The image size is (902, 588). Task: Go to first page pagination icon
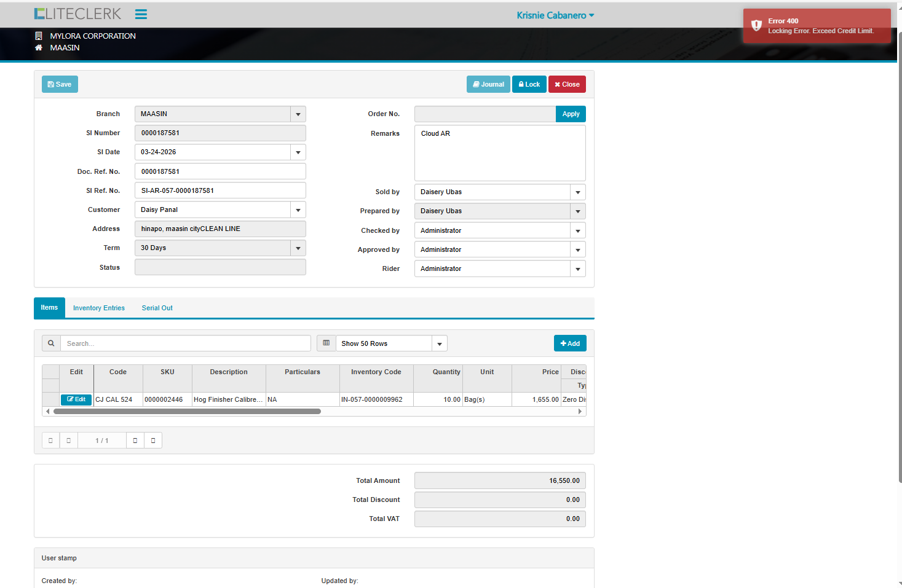pyautogui.click(x=50, y=441)
